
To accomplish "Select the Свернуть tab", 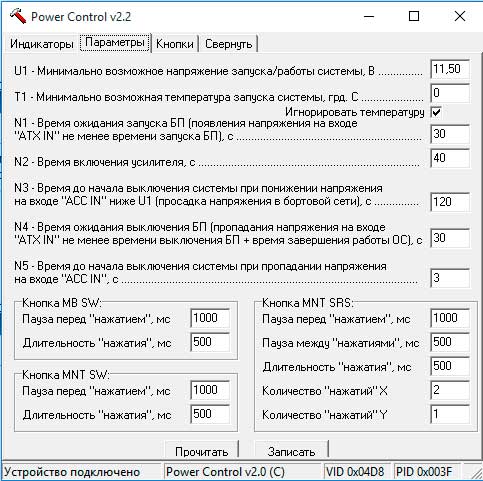I will [229, 44].
